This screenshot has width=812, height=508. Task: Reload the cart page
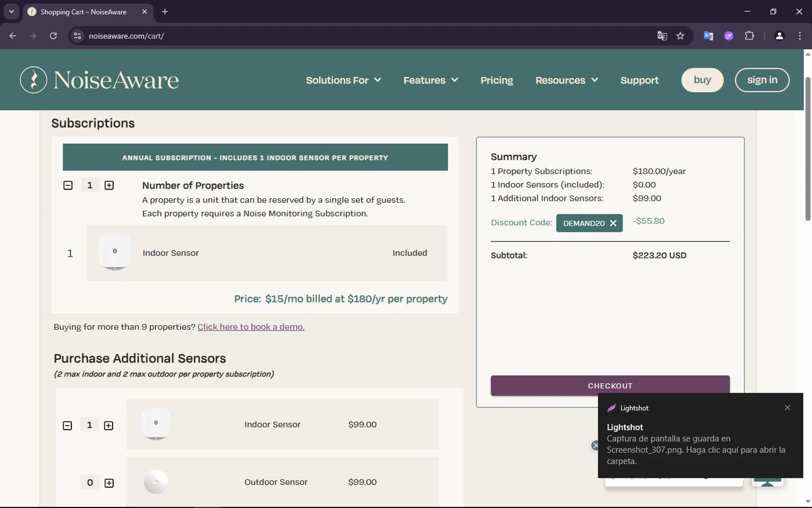tap(53, 36)
